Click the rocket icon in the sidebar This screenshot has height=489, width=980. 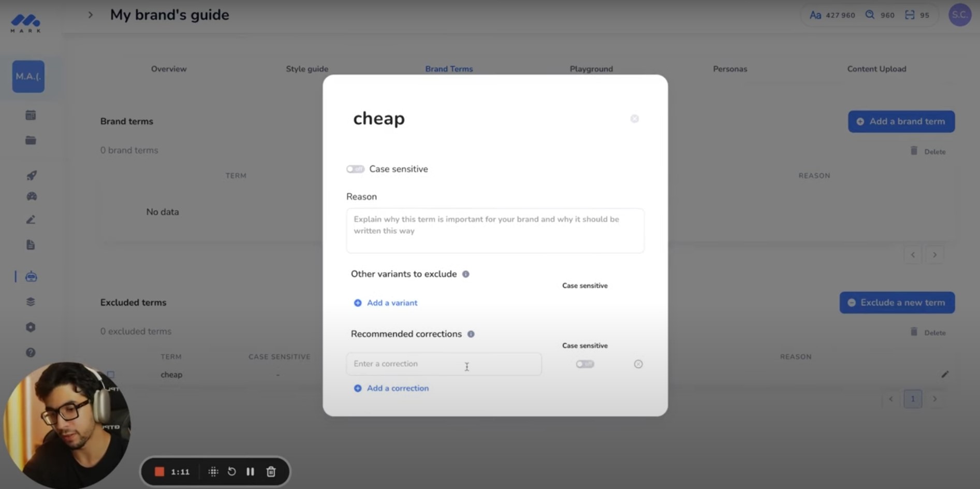click(31, 176)
